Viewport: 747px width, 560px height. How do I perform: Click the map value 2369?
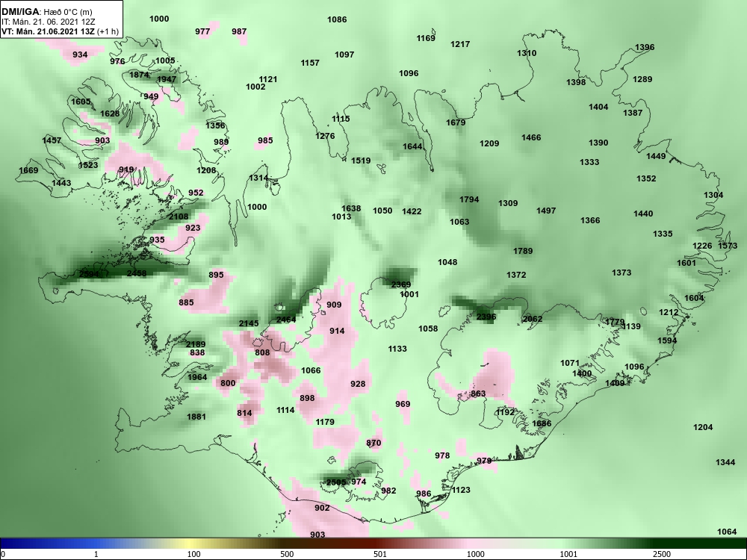pos(401,284)
